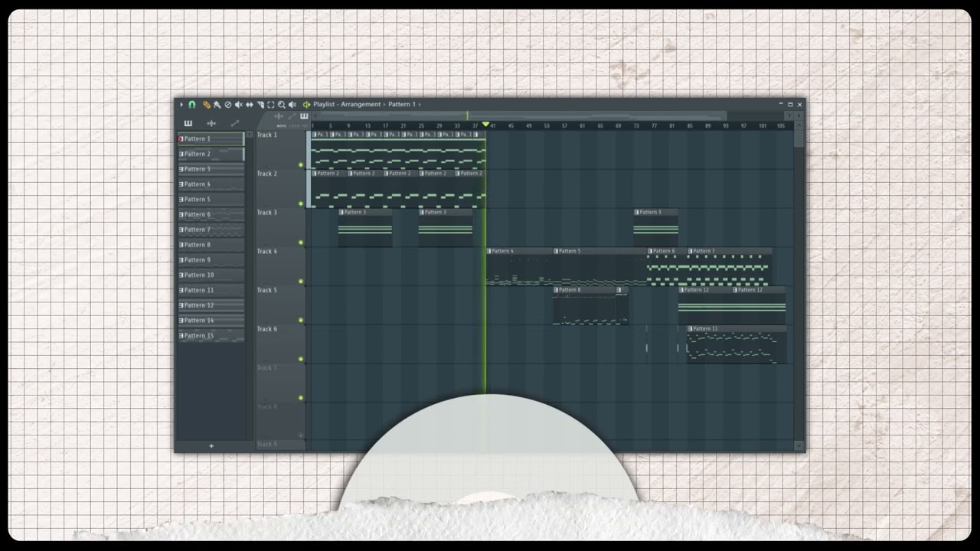Viewport: 980px width, 551px height.
Task: Click bar 73 on the timeline ruler
Action: tap(636, 126)
